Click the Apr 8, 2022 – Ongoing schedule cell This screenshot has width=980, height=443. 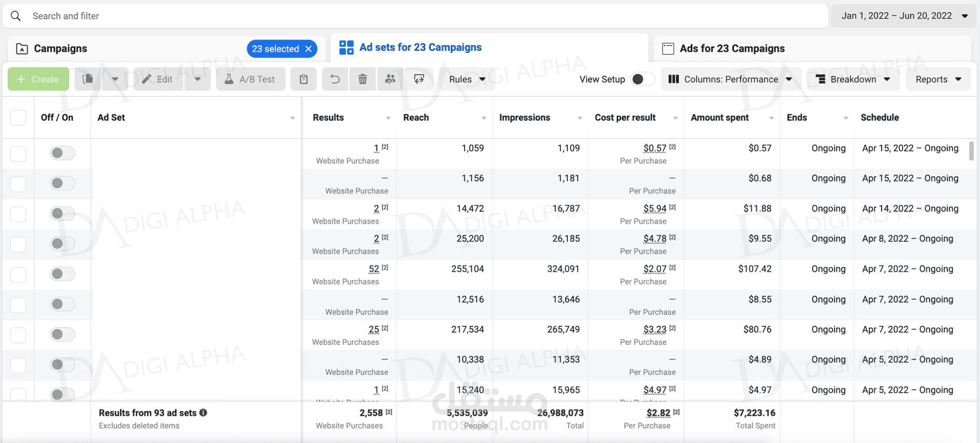click(x=908, y=239)
